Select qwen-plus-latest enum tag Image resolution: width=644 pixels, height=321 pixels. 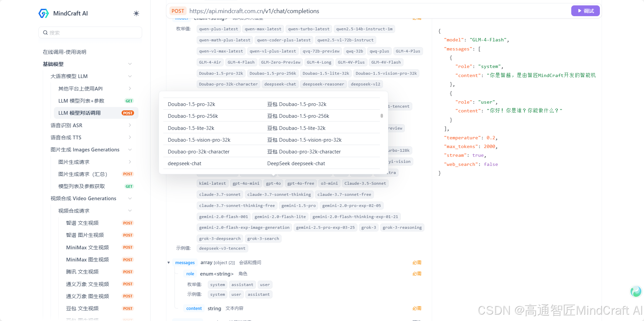(219, 29)
